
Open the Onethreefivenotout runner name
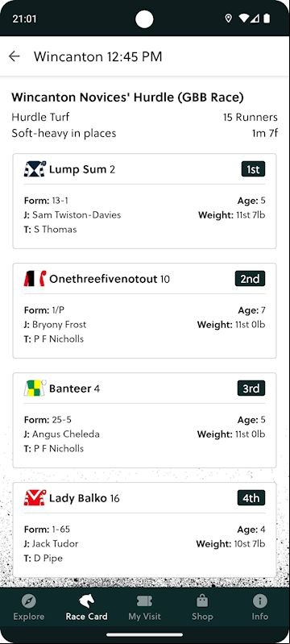103,279
